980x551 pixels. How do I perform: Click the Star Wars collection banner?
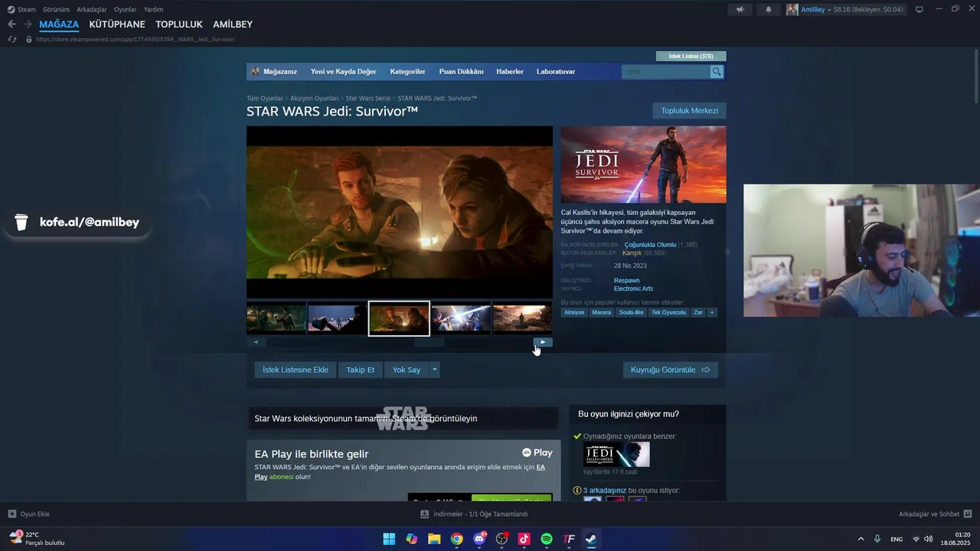[x=402, y=419]
